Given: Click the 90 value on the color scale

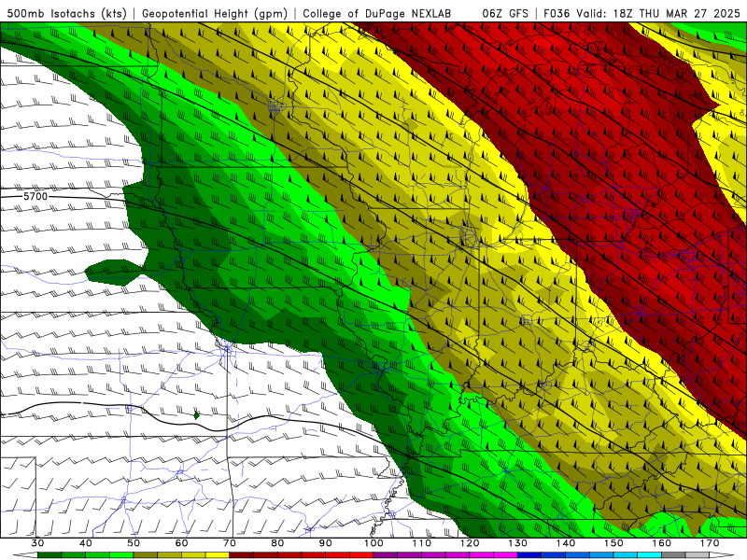Looking at the screenshot, I should (x=325, y=543).
